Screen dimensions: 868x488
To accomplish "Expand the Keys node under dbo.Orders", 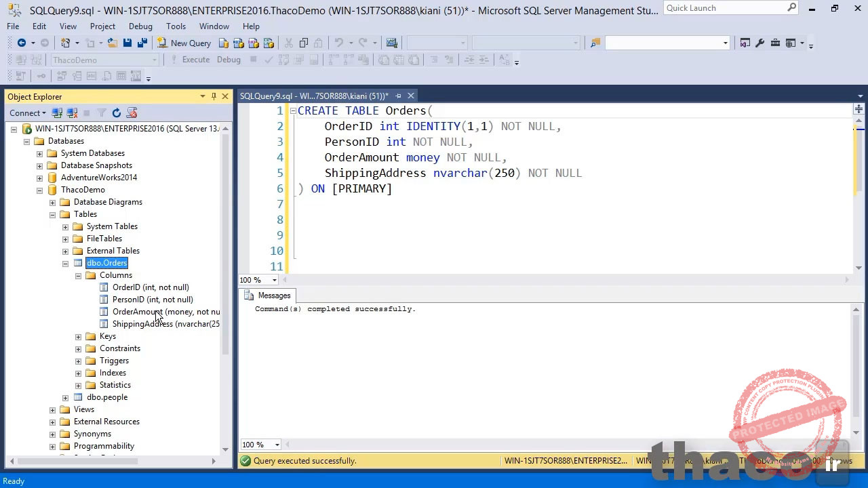I will click(x=78, y=336).
